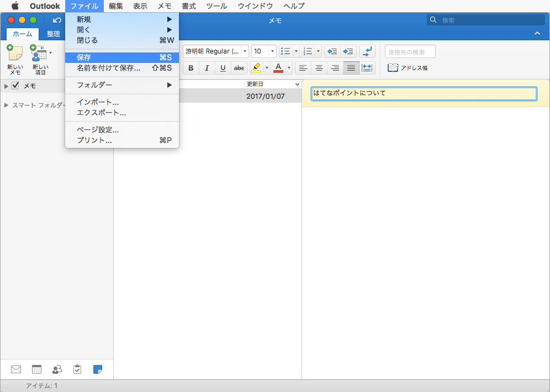Open the Outlook application menu

[45, 6]
